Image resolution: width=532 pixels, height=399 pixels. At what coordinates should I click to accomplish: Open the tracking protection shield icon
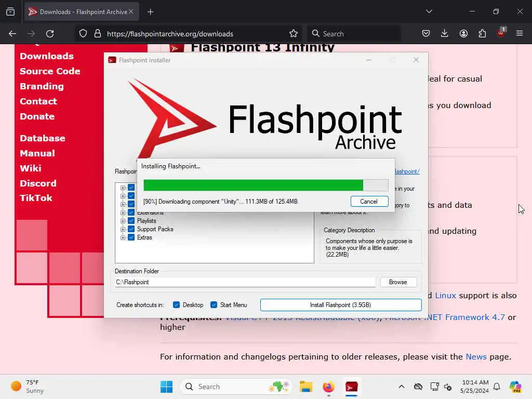(83, 34)
